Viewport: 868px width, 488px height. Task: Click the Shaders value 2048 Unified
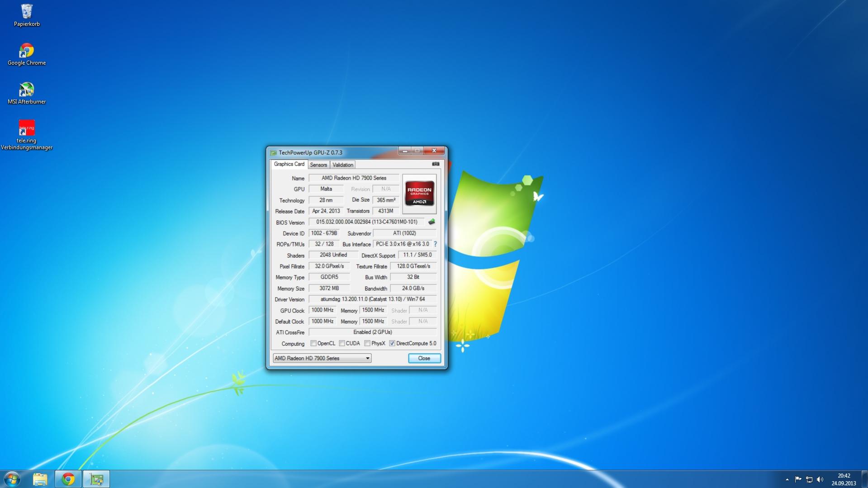(333, 255)
